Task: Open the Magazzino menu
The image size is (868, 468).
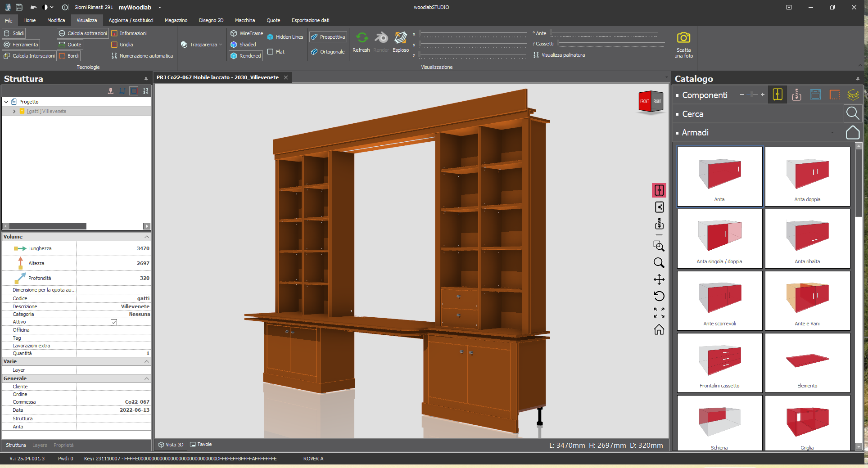Action: (x=176, y=20)
